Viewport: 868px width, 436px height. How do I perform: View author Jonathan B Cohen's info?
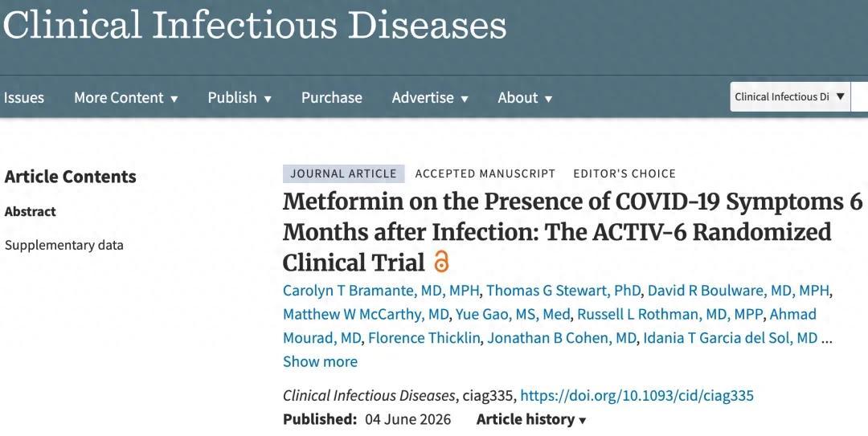point(562,337)
